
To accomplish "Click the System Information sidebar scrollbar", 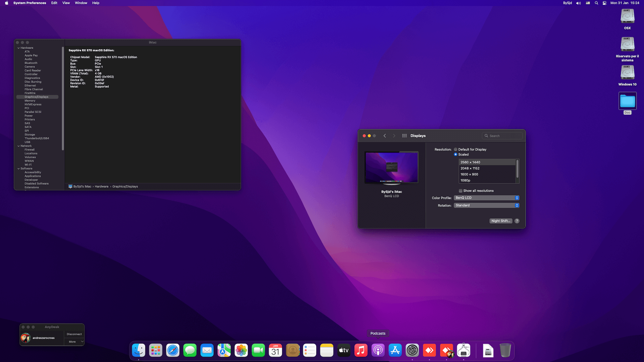I will (63, 99).
